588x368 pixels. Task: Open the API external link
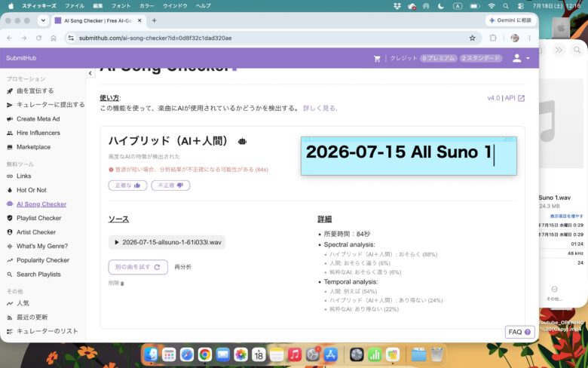coord(514,98)
